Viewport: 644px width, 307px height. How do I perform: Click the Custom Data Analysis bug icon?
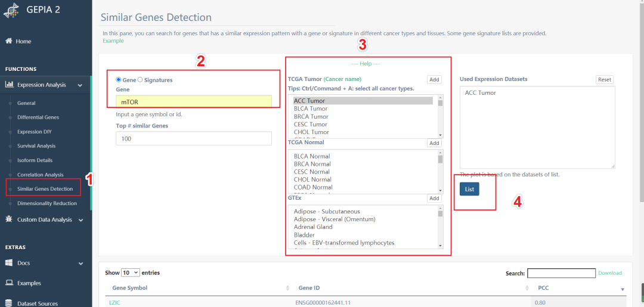click(x=9, y=219)
